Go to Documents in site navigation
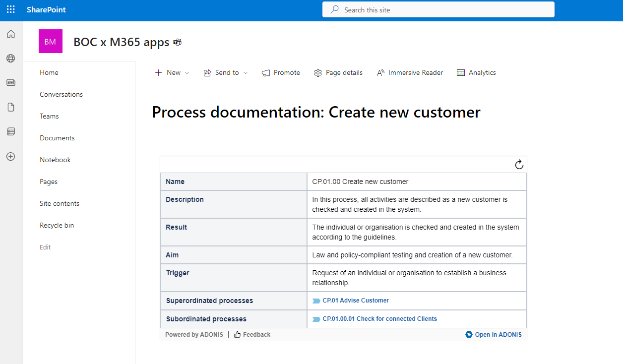Viewport: 623px width, 364px height. [x=57, y=138]
